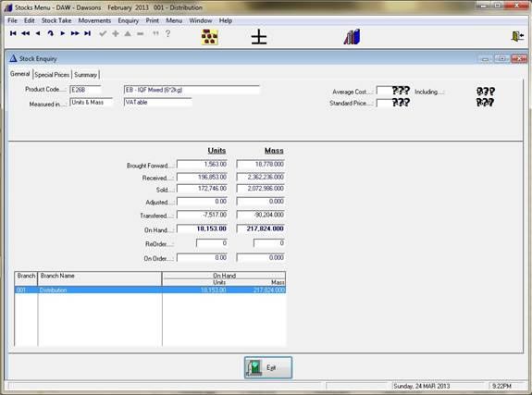Click the Branch Name column header

point(99,278)
